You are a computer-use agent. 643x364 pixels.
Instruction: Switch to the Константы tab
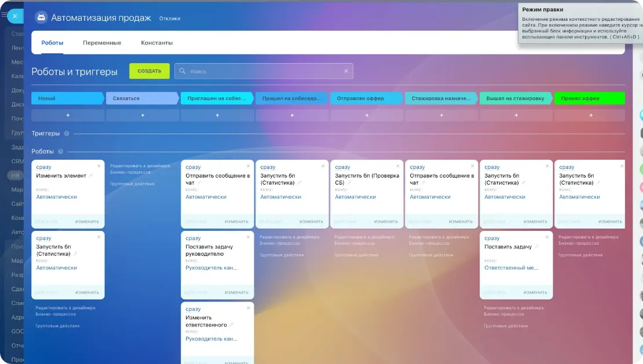(x=156, y=43)
